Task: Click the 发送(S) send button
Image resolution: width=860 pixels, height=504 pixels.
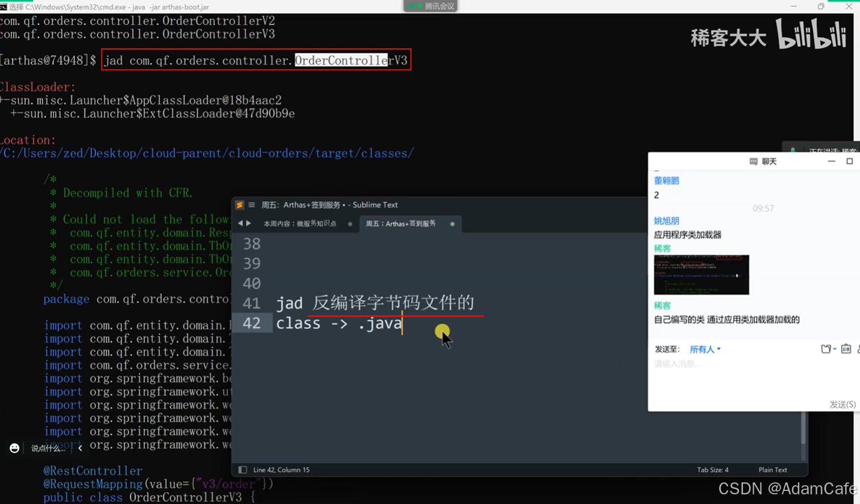Action: pyautogui.click(x=842, y=405)
